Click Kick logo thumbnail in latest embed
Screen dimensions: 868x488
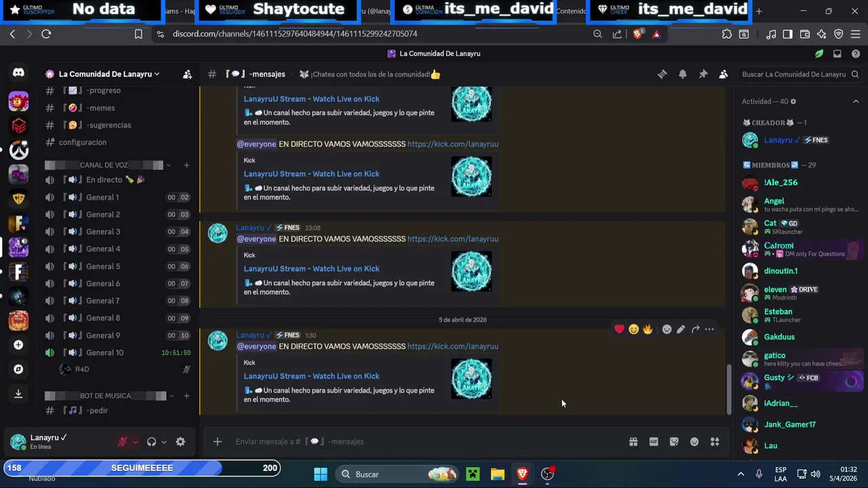[x=471, y=378]
